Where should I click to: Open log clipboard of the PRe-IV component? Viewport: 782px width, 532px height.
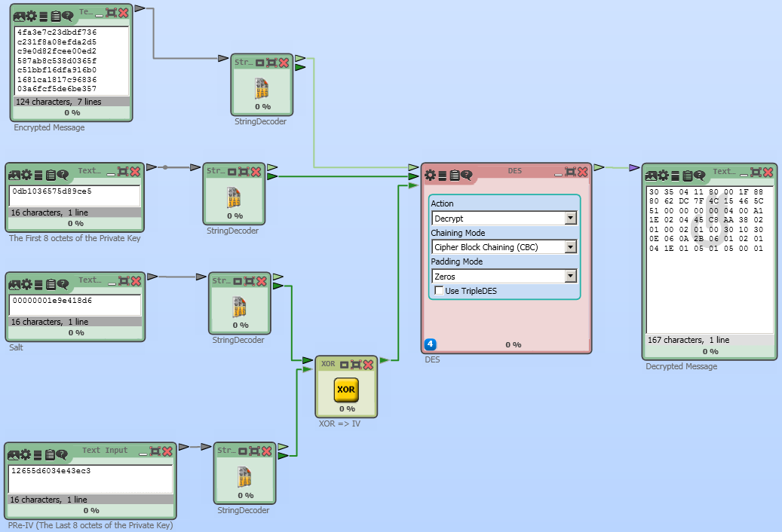click(50, 455)
